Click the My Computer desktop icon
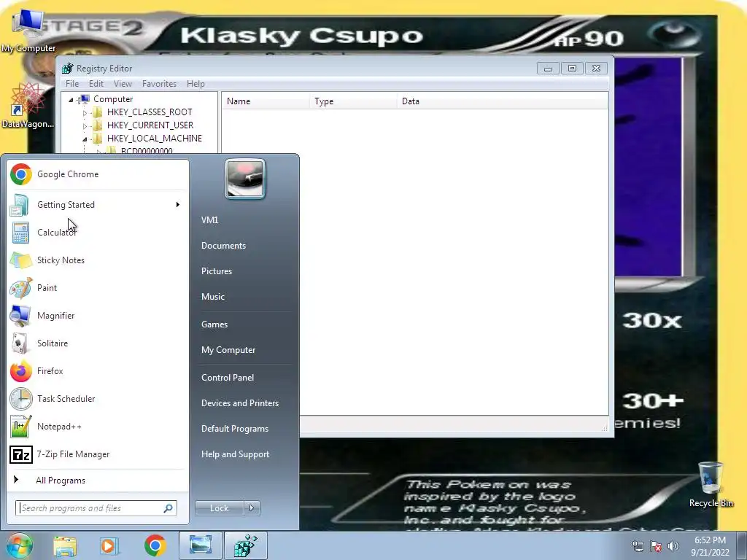747x560 pixels. pos(28,31)
